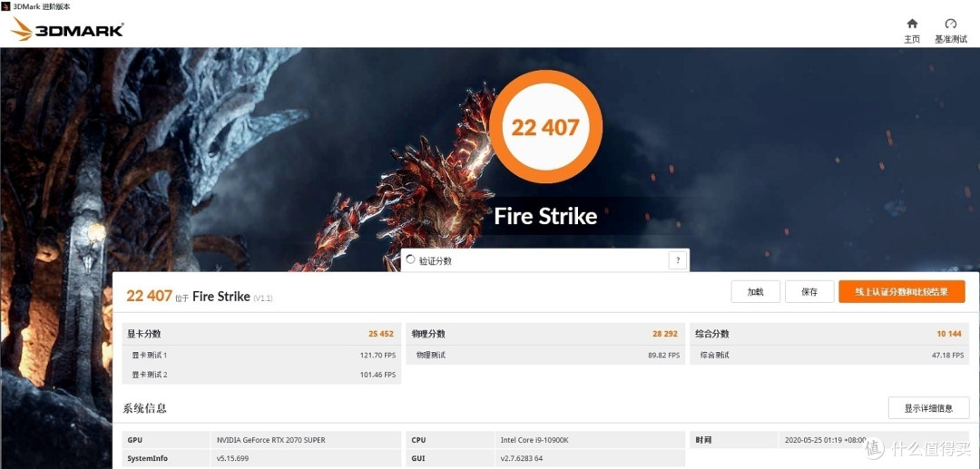Click the Fire Strike title text

point(545,216)
